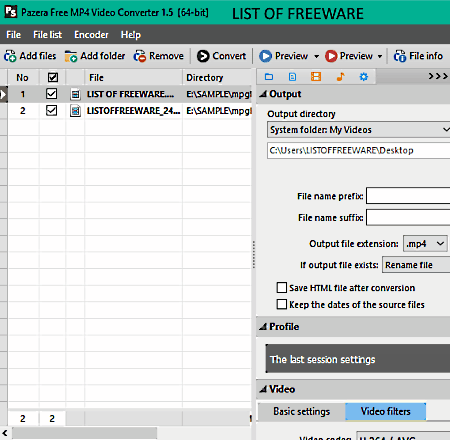Uncheck the checkbox for file row 1
Image resolution: width=450 pixels, height=440 pixels.
click(51, 94)
